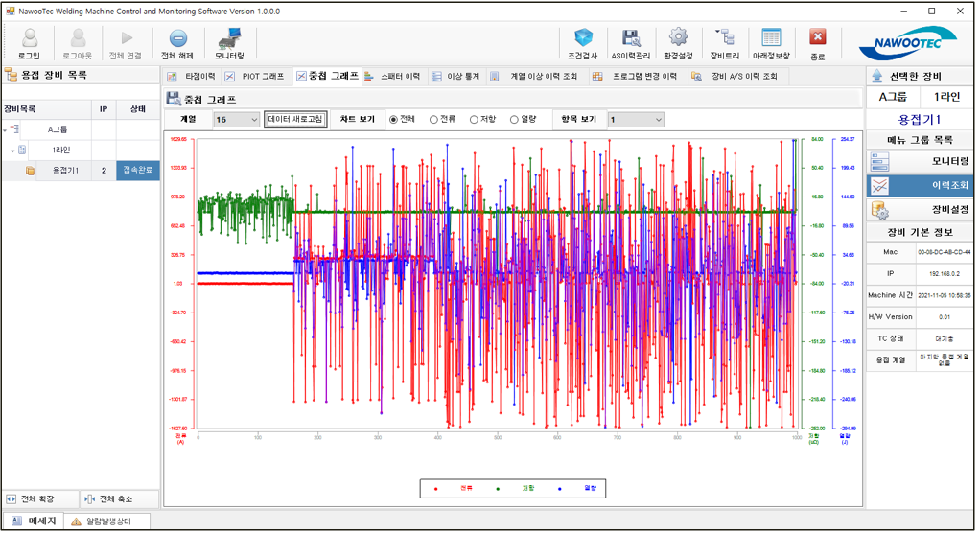Click the 장비설정 database-gear icon
The width and height of the screenshot is (980, 533).
[x=879, y=210]
